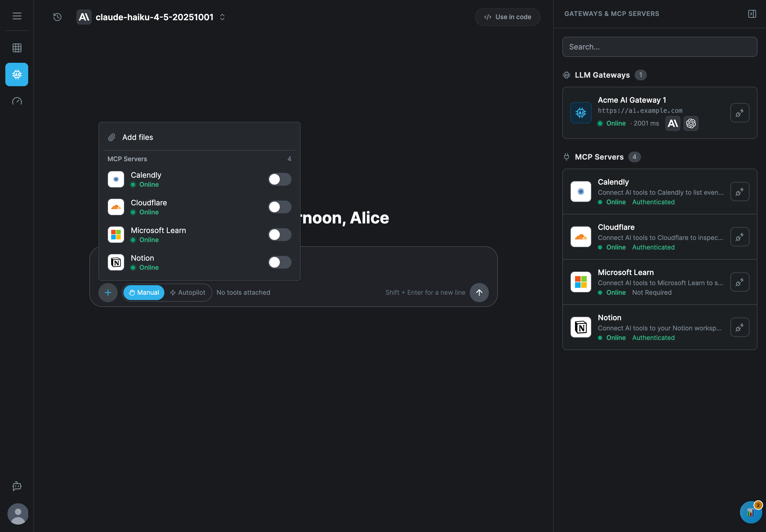This screenshot has width=766, height=532.
Task: Connect Calendly plug icon in right panel
Action: (740, 192)
